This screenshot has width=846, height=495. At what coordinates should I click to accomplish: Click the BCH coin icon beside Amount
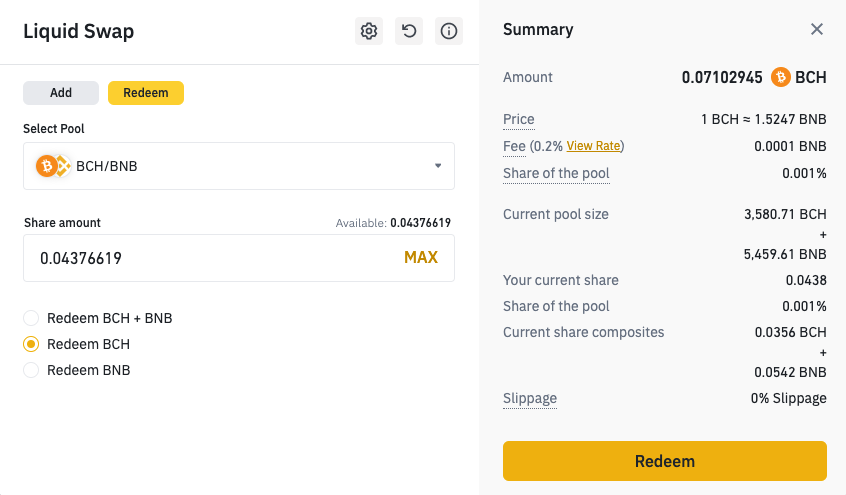click(780, 77)
